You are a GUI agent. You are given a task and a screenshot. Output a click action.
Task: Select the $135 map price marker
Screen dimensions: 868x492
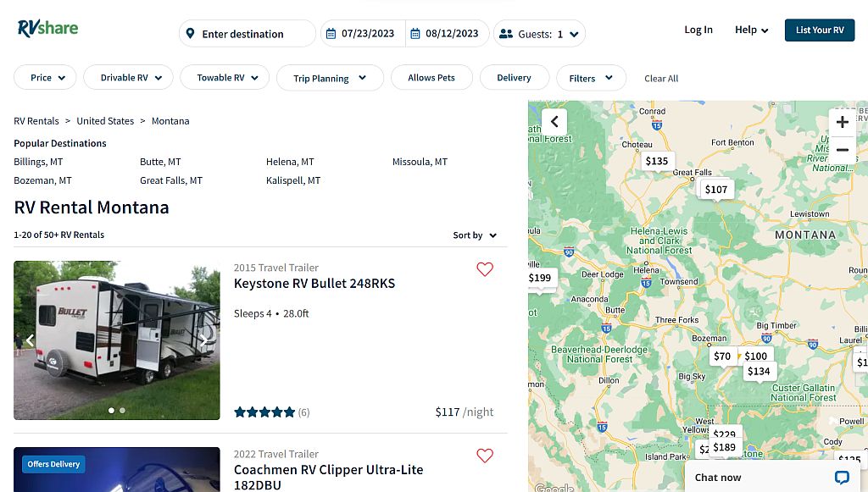coord(657,161)
